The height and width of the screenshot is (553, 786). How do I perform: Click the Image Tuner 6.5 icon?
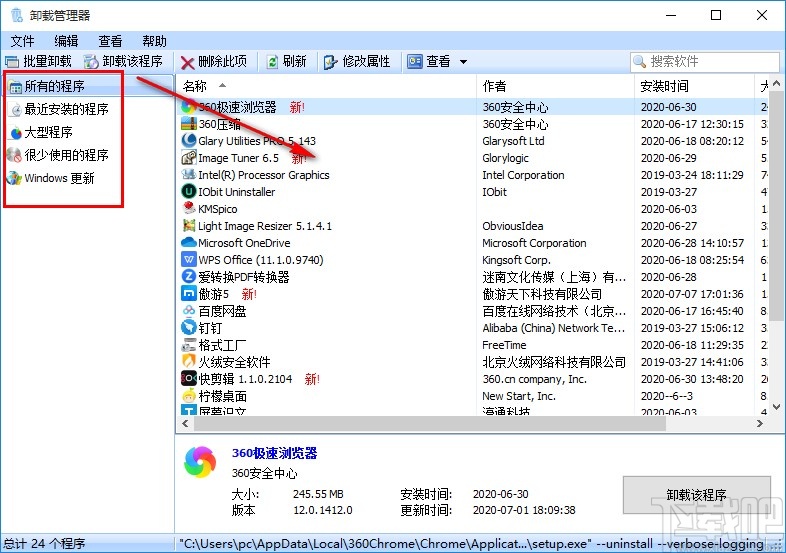pos(189,158)
